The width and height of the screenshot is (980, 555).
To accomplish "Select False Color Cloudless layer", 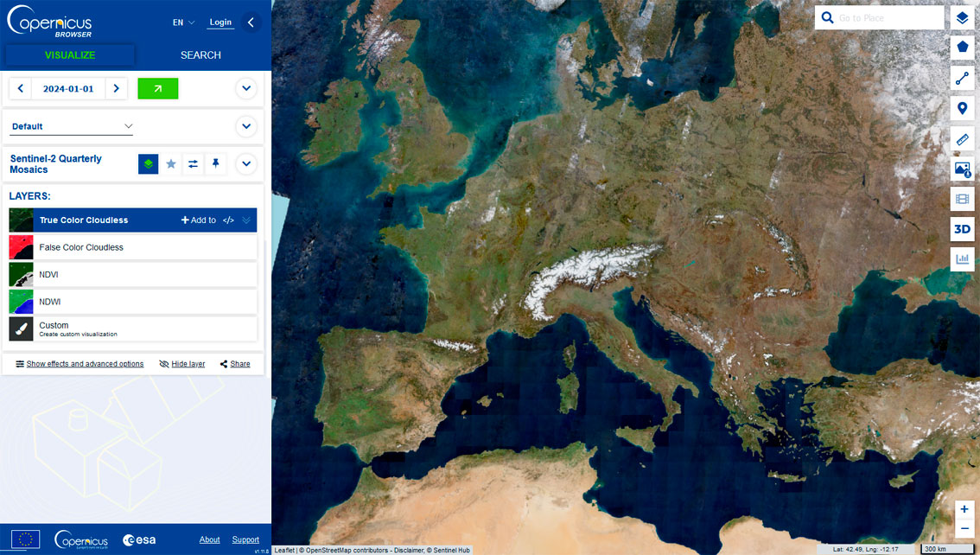I will click(132, 247).
